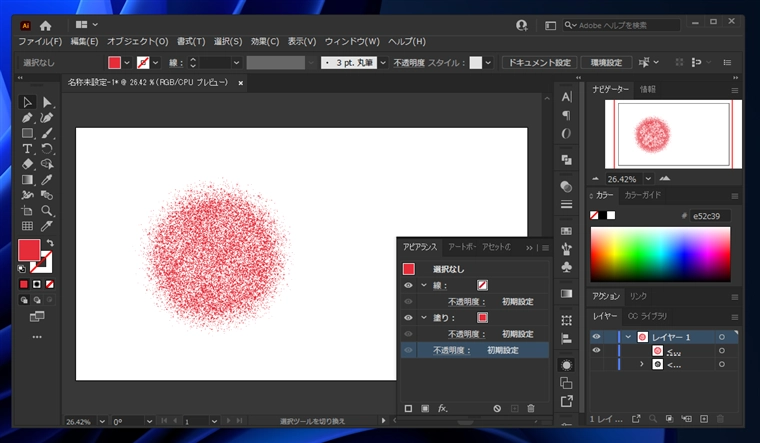Pick a color from the spectrum ramp
Image resolution: width=760 pixels, height=443 pixels.
coord(660,254)
